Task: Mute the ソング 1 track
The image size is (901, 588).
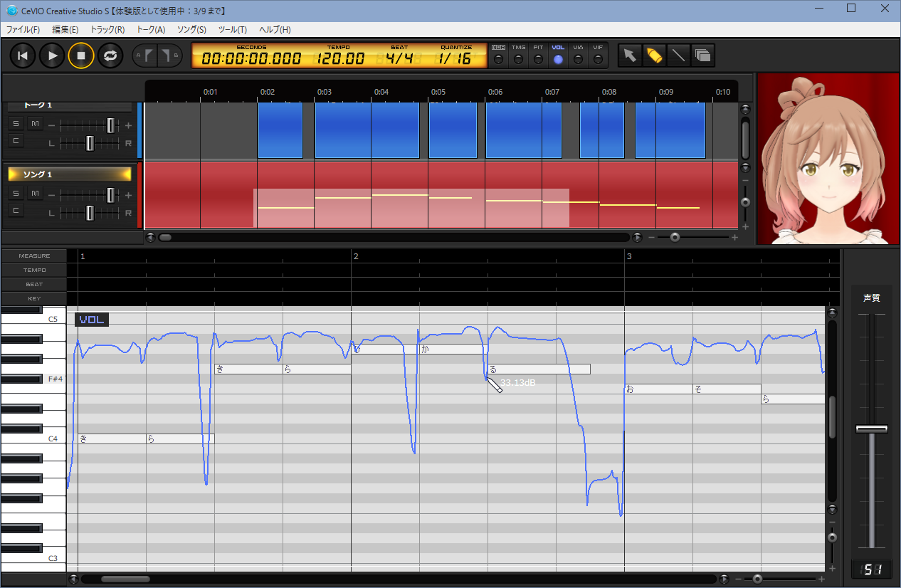Action: [x=35, y=194]
